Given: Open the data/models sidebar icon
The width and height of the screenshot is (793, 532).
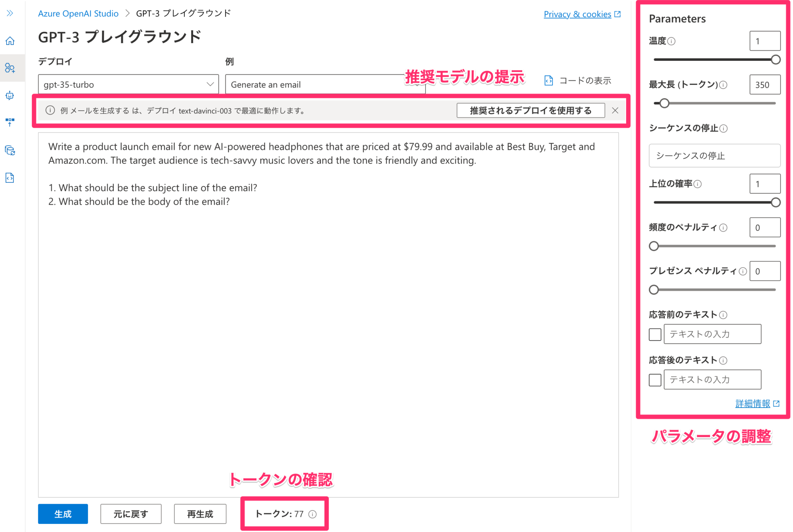Looking at the screenshot, I should pos(10,150).
